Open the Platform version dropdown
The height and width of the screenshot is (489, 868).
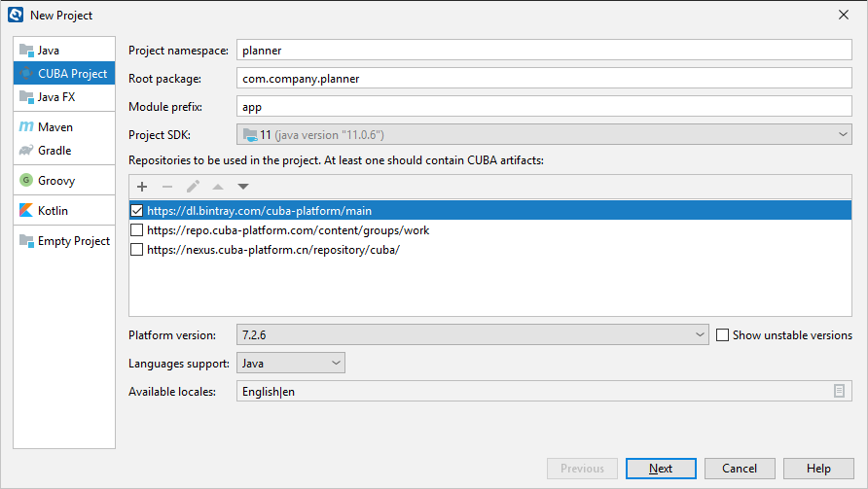point(472,334)
